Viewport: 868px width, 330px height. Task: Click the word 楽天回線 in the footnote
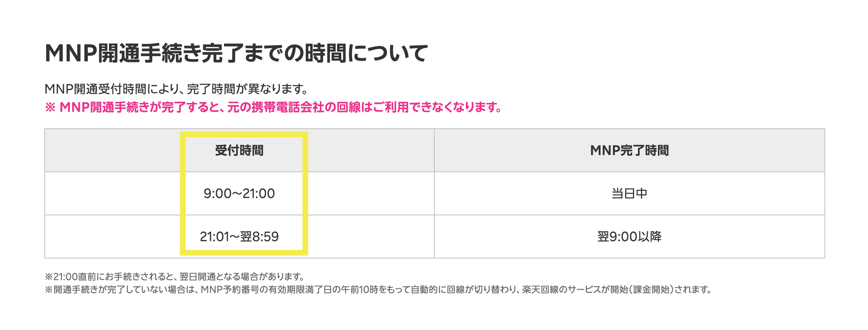[x=540, y=290]
